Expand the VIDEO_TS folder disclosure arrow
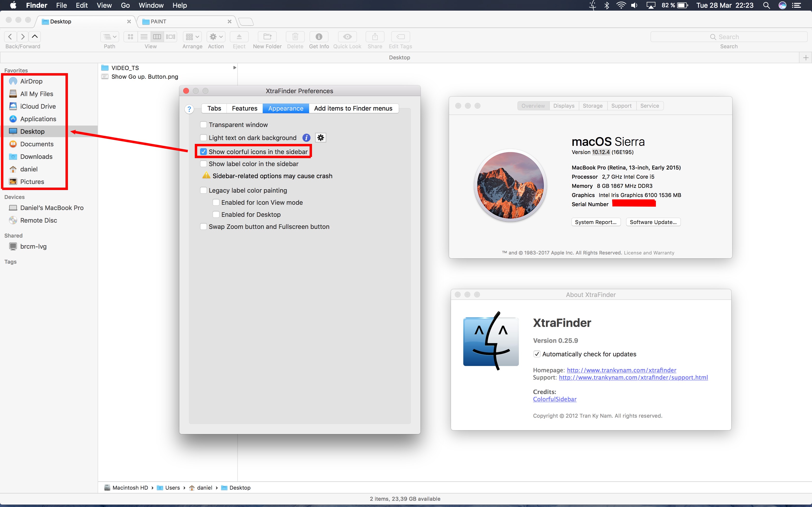Screen dimensions: 812x507 click(234, 67)
